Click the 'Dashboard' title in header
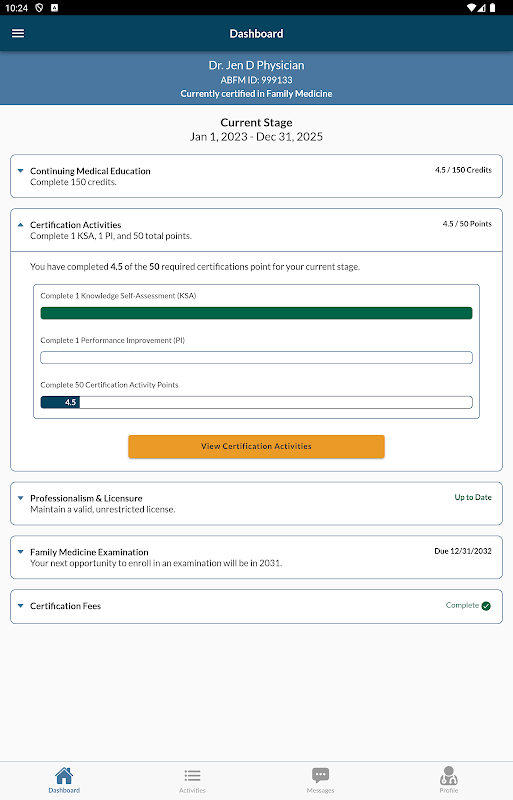Screen dimensions: 513x800 (x=256, y=34)
